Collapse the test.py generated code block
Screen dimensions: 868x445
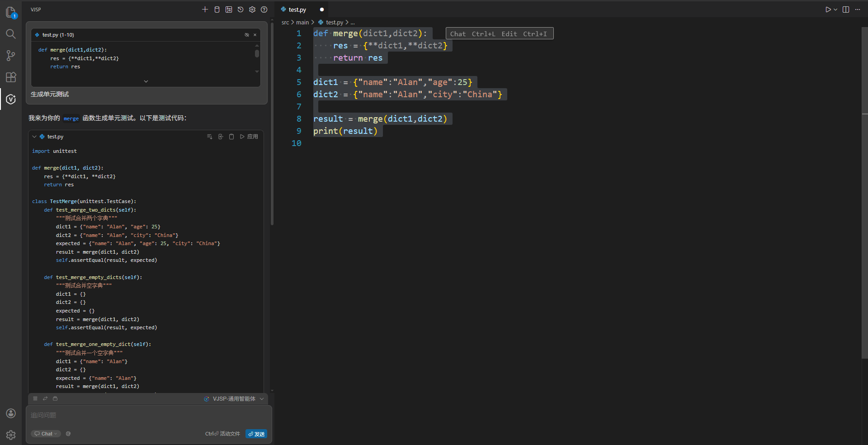click(34, 137)
